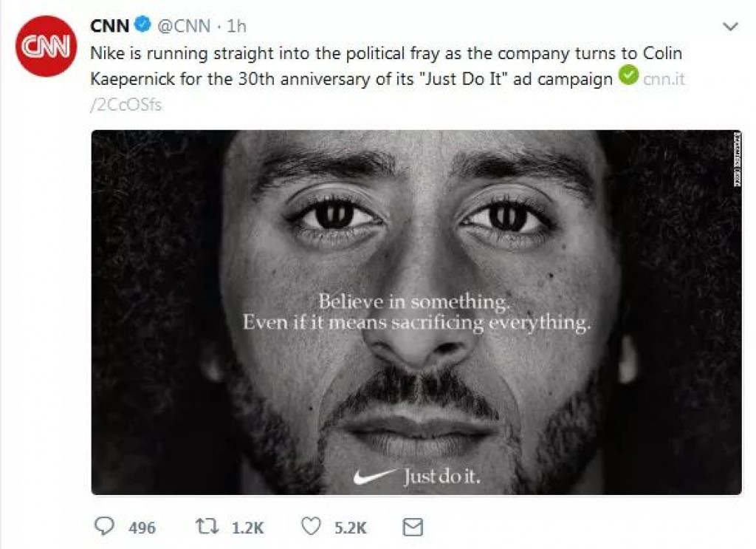This screenshot has width=756, height=549.
Task: Click the "Believe in something." caption in image
Action: [x=414, y=301]
